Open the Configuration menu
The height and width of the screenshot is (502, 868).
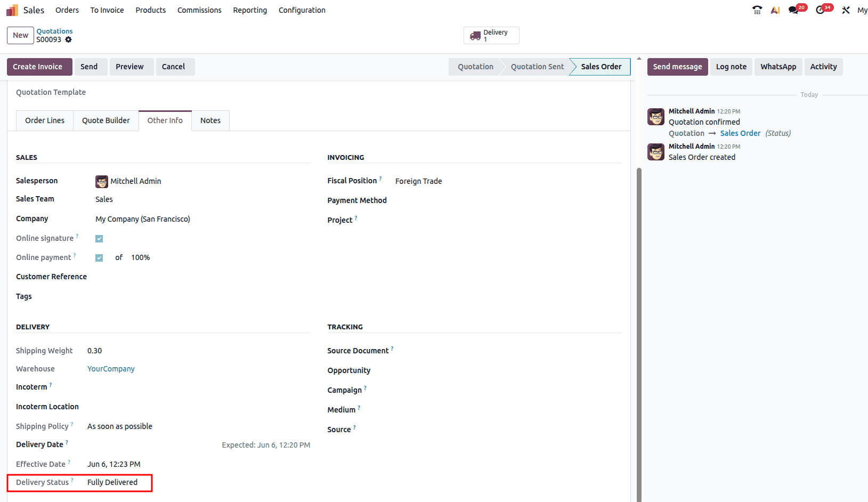302,10
